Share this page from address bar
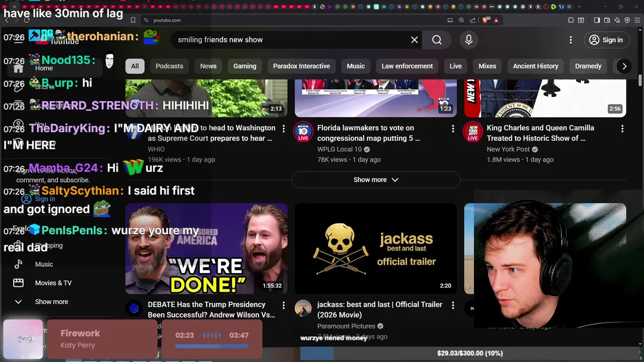The height and width of the screenshot is (362, 644). [x=473, y=20]
